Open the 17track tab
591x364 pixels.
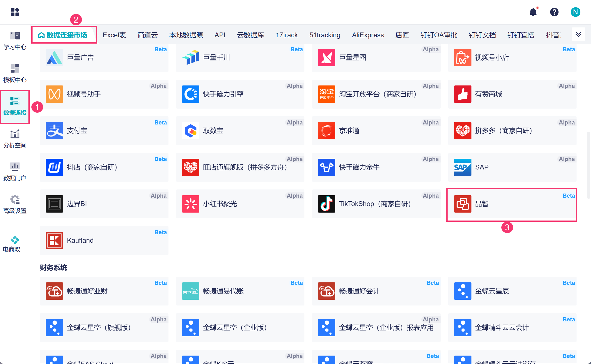pos(287,35)
